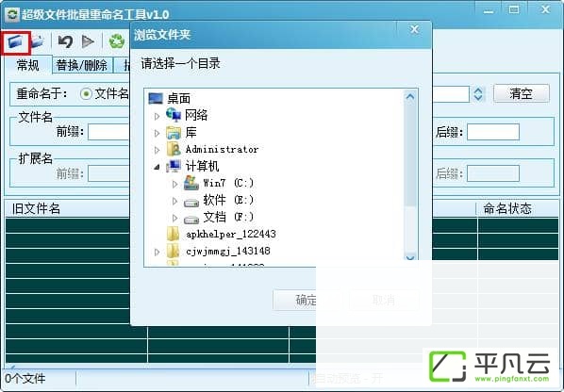The width and height of the screenshot is (564, 392).
Task: Click the cjwjmmgj_143148 folder icon
Action: (174, 251)
